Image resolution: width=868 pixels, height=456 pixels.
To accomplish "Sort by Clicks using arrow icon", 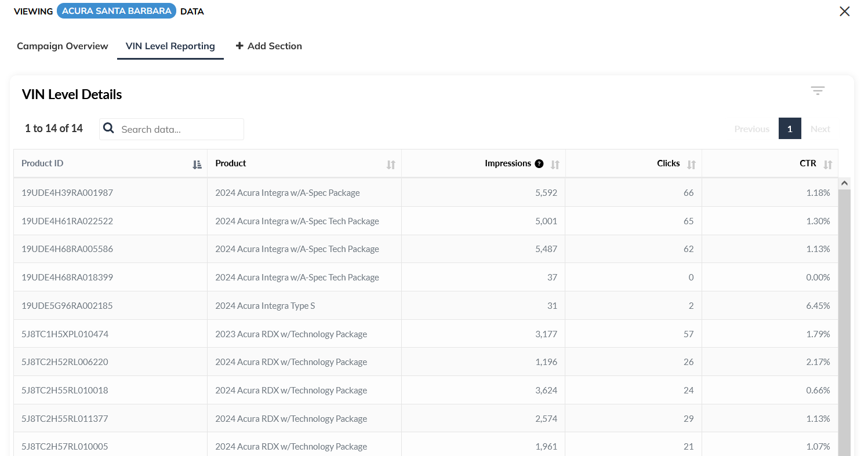I will pos(691,165).
